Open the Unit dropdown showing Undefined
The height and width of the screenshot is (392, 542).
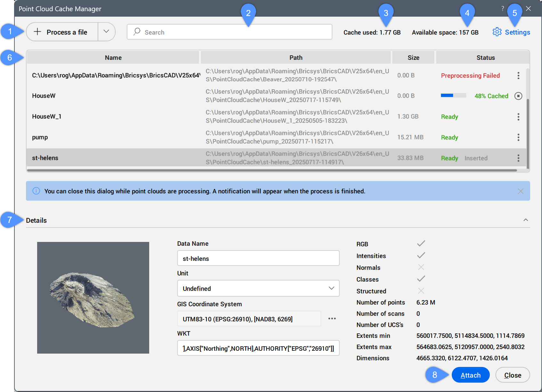(258, 288)
